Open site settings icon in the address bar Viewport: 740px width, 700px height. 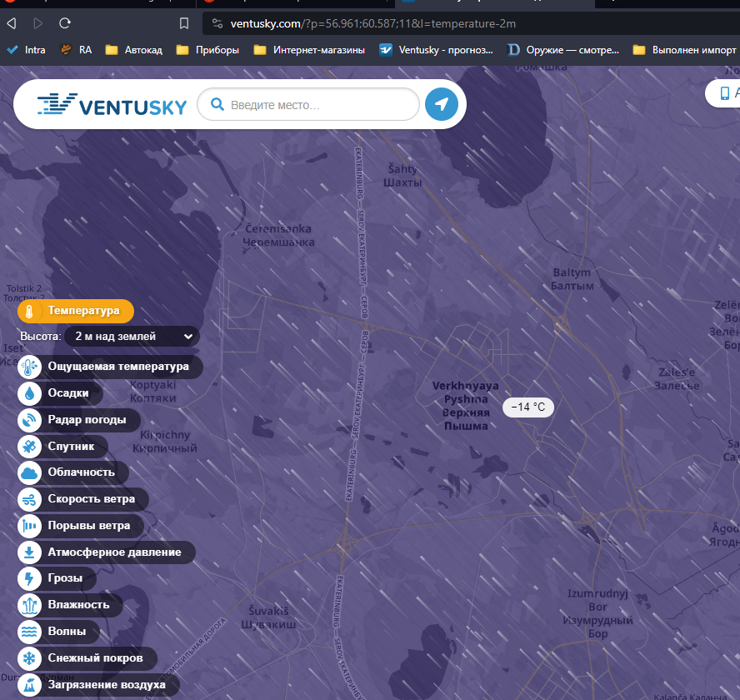coord(217,23)
